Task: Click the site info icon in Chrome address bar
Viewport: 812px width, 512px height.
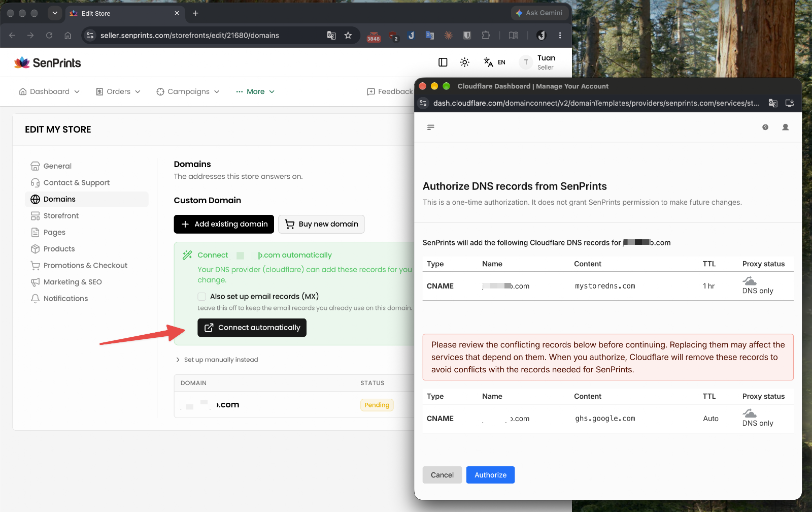Action: point(90,36)
